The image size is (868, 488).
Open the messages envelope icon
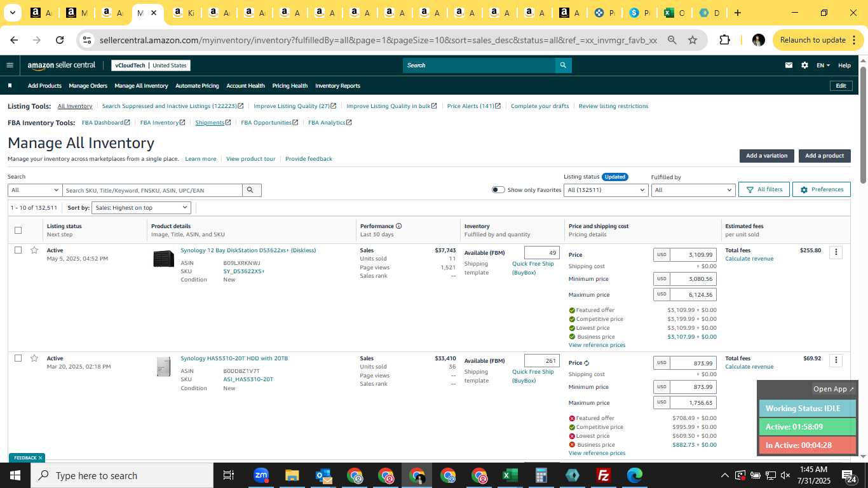[789, 65]
